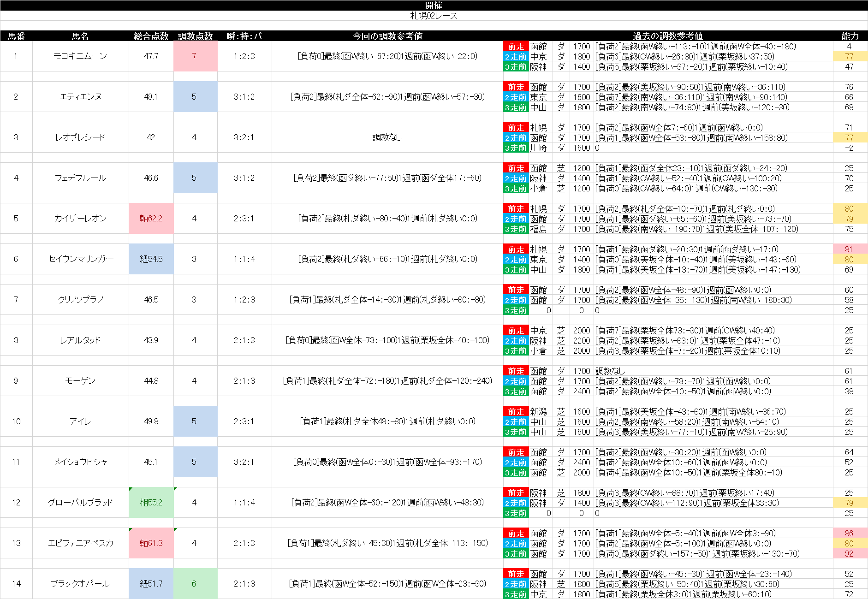Image resolution: width=868 pixels, height=599 pixels.
Task: Select horse name cell モロキニムーン
Action: click(x=80, y=56)
